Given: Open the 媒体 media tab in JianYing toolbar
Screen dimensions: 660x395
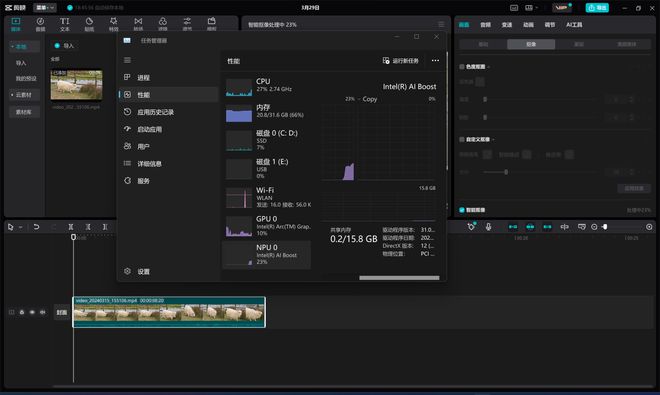Looking at the screenshot, I should pos(16,24).
